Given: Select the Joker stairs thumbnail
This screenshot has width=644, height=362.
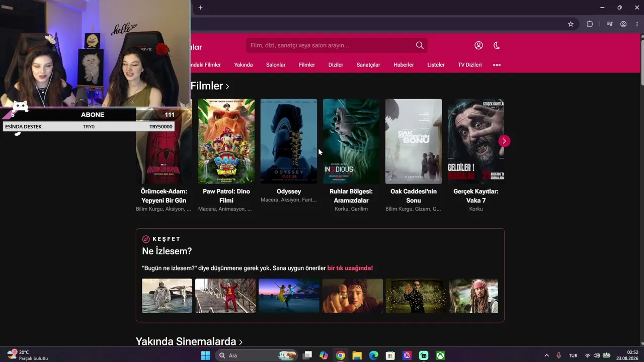Looking at the screenshot, I should pyautogui.click(x=225, y=296).
